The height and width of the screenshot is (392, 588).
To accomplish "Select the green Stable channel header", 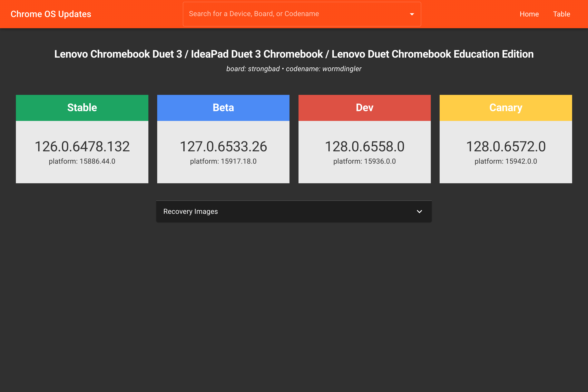I will point(82,108).
